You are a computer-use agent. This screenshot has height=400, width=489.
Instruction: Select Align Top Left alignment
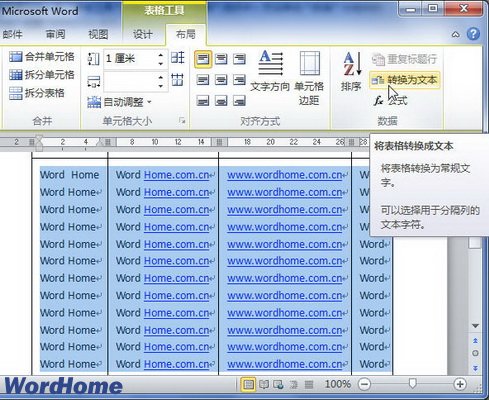coord(203,59)
